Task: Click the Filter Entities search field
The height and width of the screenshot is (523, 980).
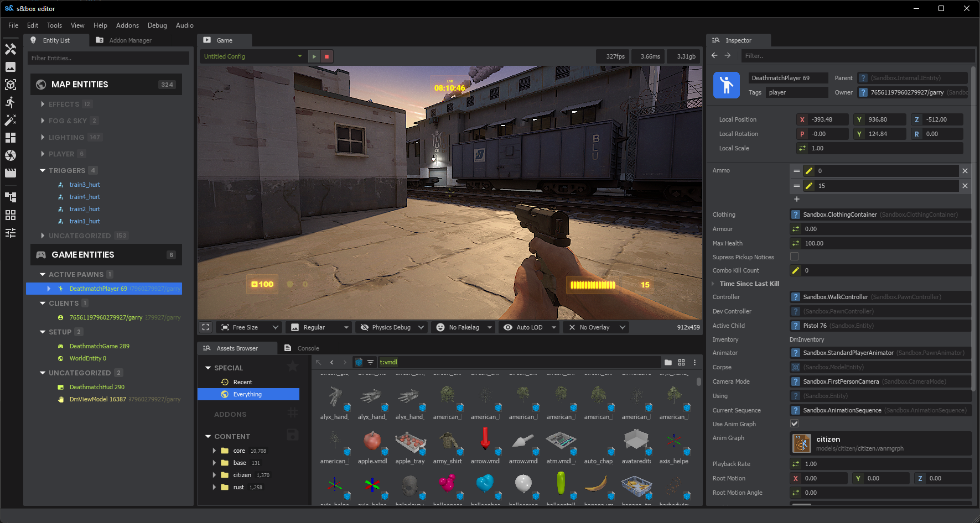Action: coord(108,58)
